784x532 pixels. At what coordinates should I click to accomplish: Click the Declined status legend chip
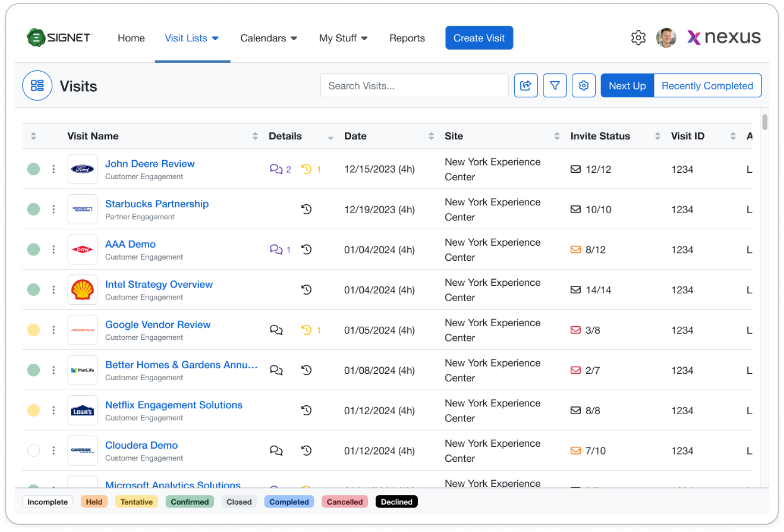coord(397,502)
